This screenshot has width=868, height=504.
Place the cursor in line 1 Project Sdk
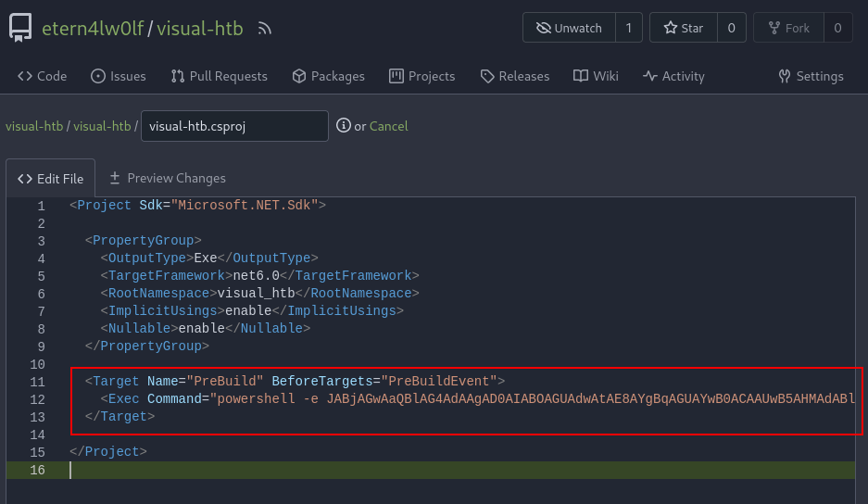197,205
